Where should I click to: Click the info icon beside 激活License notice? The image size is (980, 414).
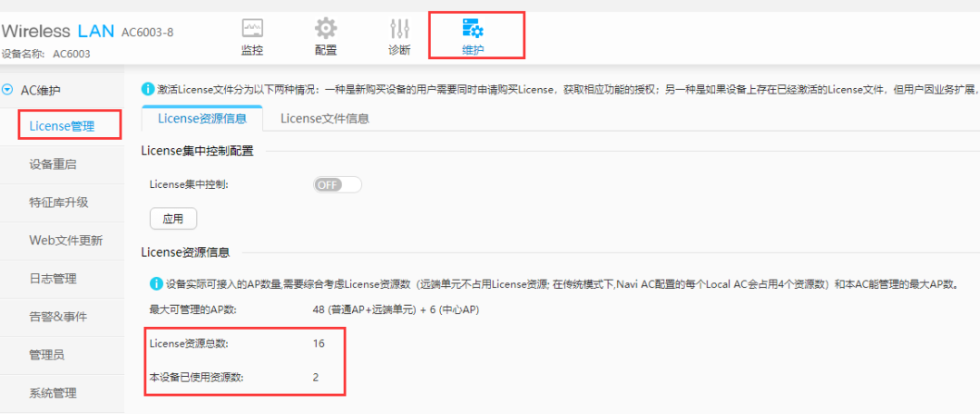tap(148, 90)
